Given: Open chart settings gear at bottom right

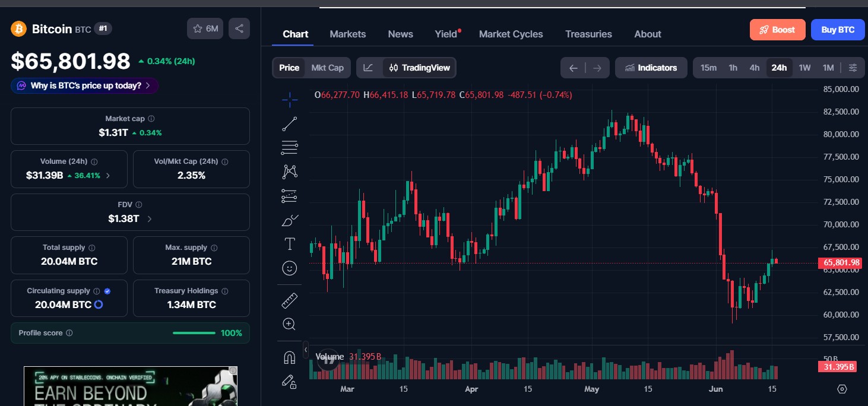Looking at the screenshot, I should [x=842, y=389].
